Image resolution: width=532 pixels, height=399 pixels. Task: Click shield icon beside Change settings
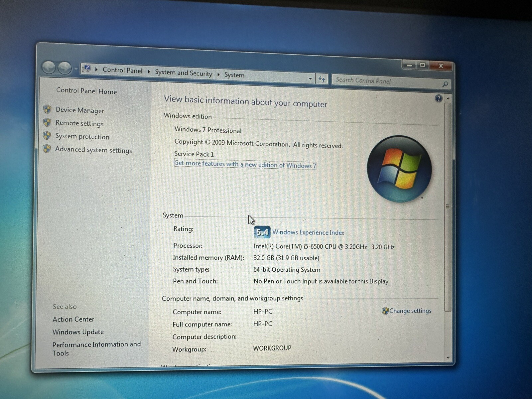point(385,311)
